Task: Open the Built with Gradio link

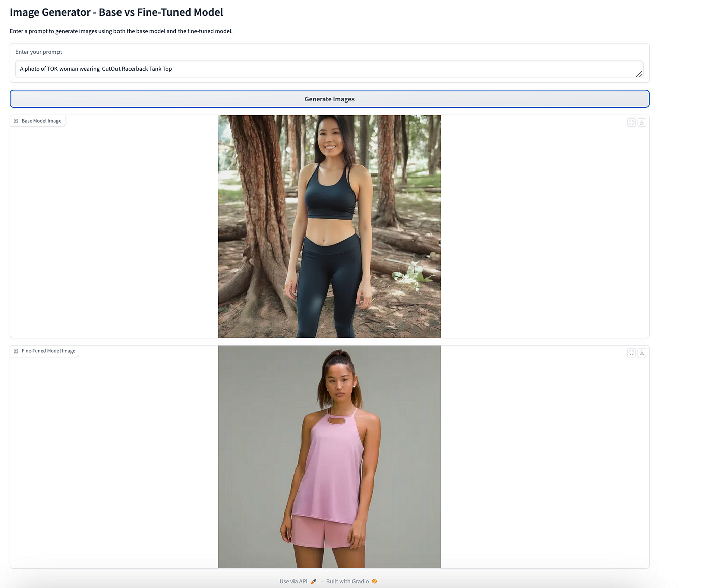Action: click(351, 581)
